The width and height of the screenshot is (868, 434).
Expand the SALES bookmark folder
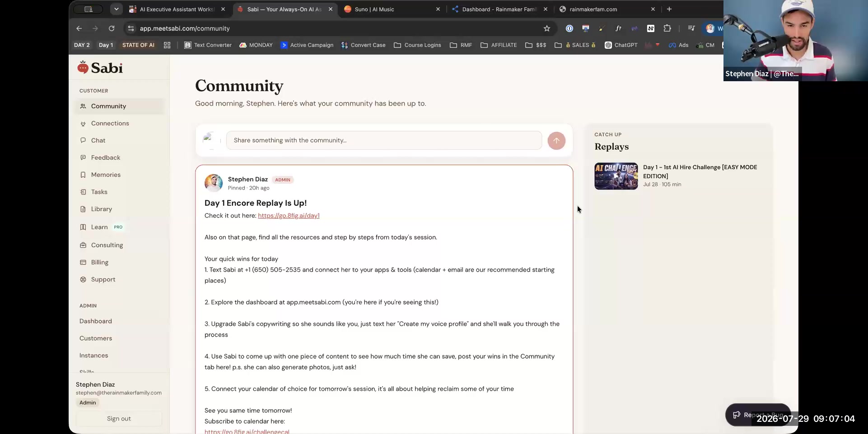(575, 45)
